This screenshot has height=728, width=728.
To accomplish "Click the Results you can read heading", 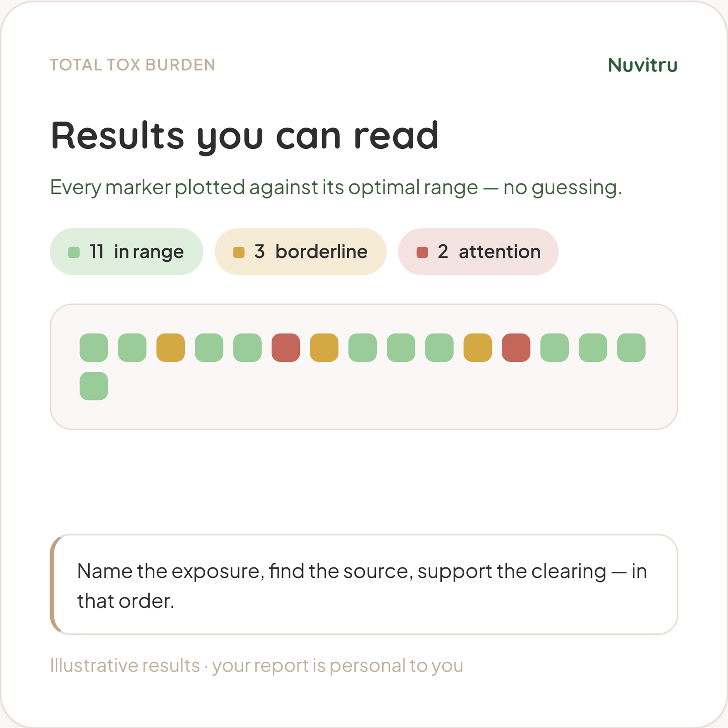I will pyautogui.click(x=245, y=136).
